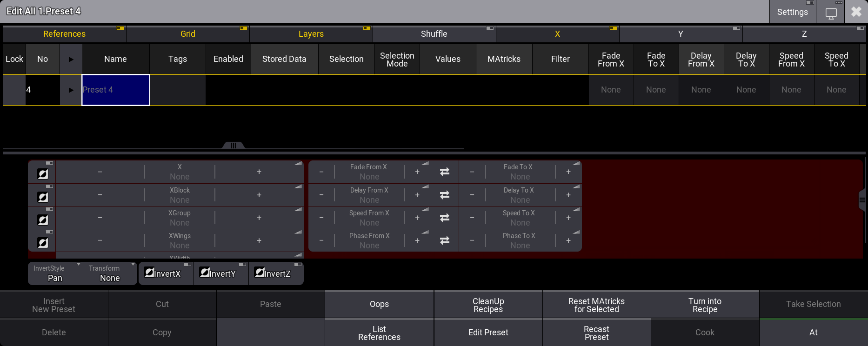Image resolution: width=868 pixels, height=346 pixels.
Task: Open the InvertStyle dropdown
Action: [x=55, y=273]
